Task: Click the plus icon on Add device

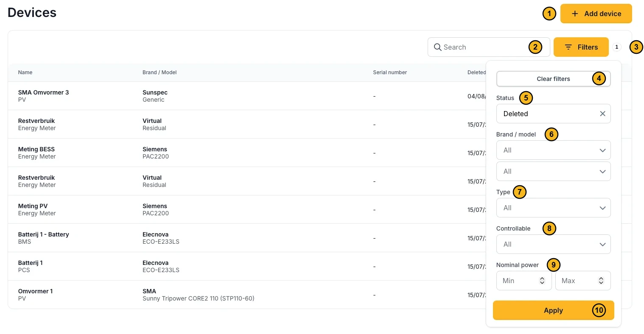Action: (x=575, y=14)
